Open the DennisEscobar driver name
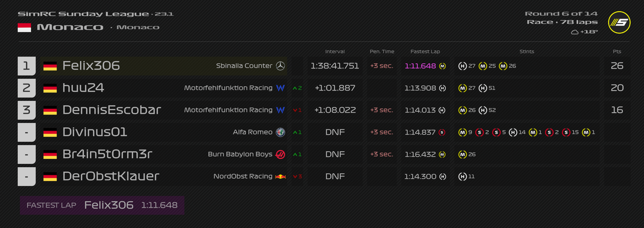This screenshot has width=644, height=228. pos(111,110)
